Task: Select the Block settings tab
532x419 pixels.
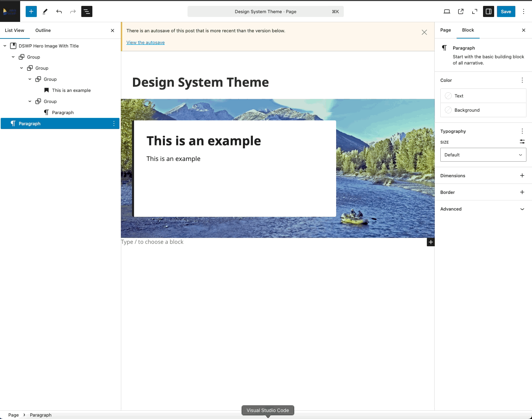Action: point(468,30)
